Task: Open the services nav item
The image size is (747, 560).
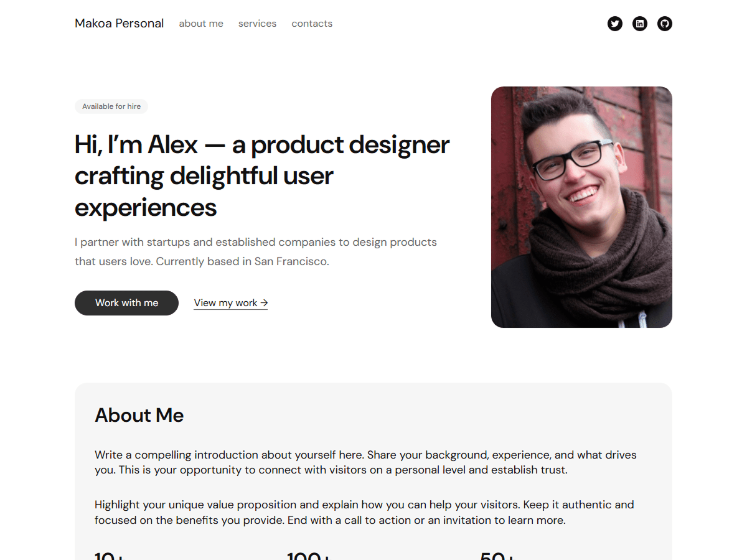Action: click(257, 24)
